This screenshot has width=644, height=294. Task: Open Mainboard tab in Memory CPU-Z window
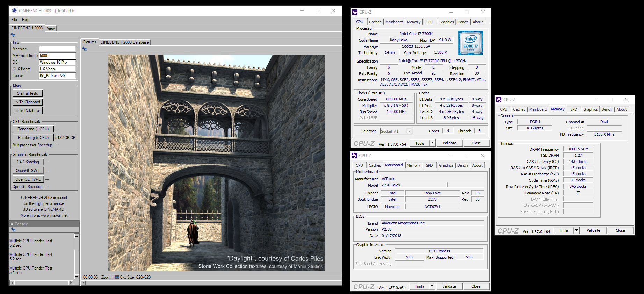pyautogui.click(x=538, y=109)
